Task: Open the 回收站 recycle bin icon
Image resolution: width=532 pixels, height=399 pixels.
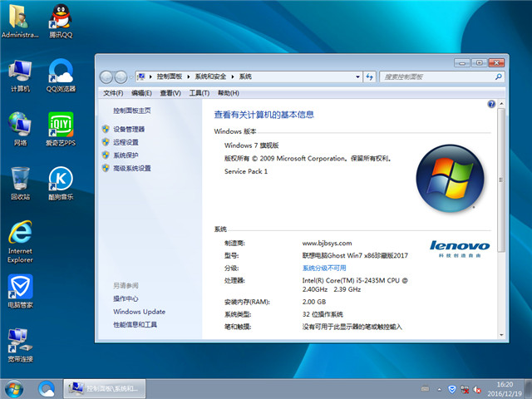Action: click(x=20, y=181)
